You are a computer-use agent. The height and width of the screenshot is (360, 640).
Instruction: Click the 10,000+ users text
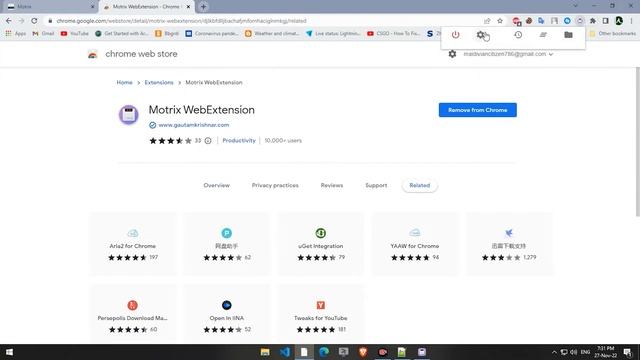click(283, 140)
